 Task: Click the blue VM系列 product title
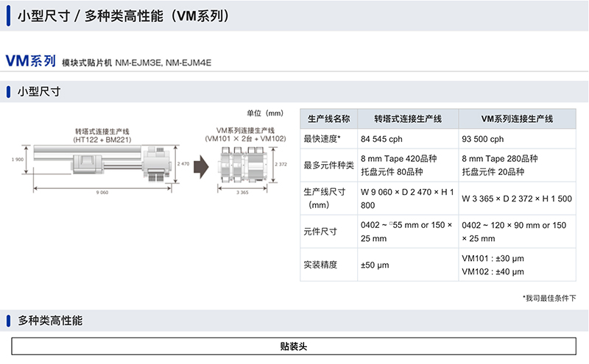(x=29, y=60)
